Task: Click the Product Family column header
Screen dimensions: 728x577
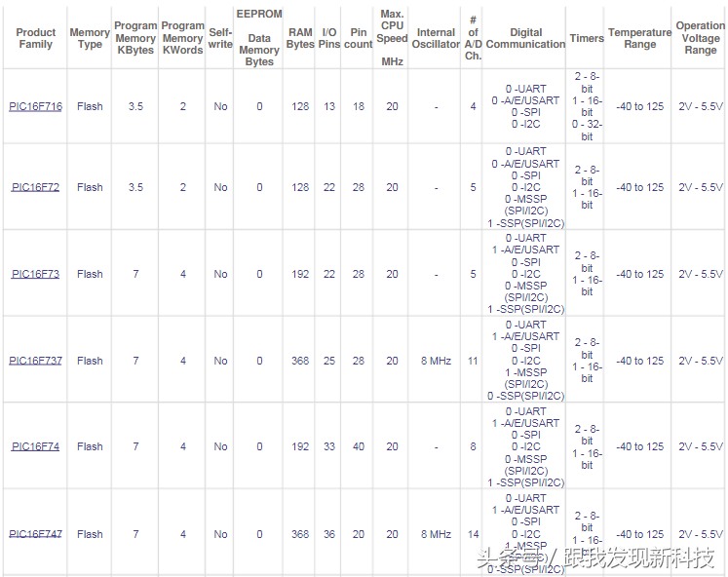Action: click(35, 39)
